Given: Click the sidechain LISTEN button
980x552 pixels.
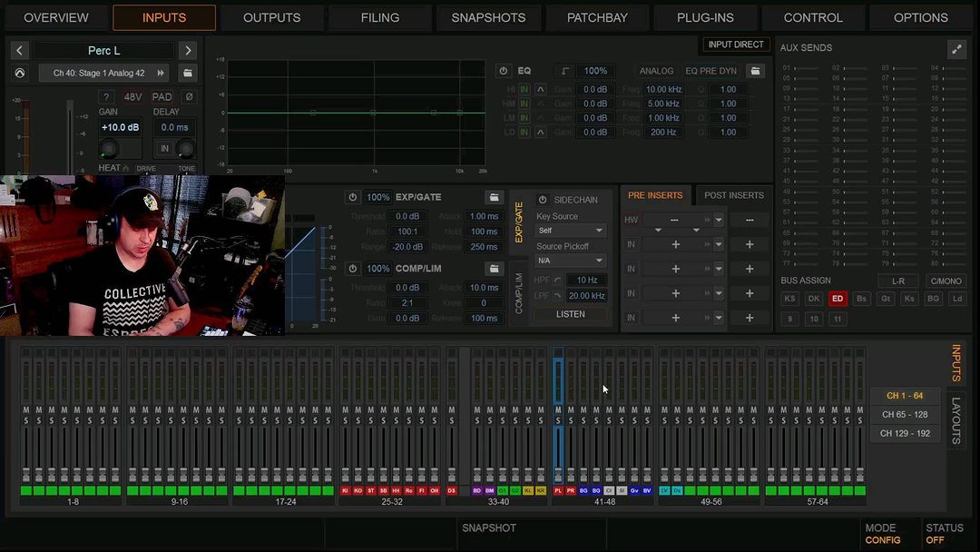Looking at the screenshot, I should [x=570, y=314].
